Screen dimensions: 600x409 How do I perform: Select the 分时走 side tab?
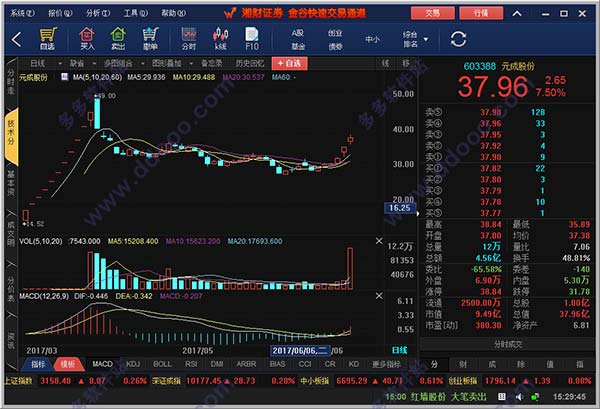pyautogui.click(x=11, y=82)
